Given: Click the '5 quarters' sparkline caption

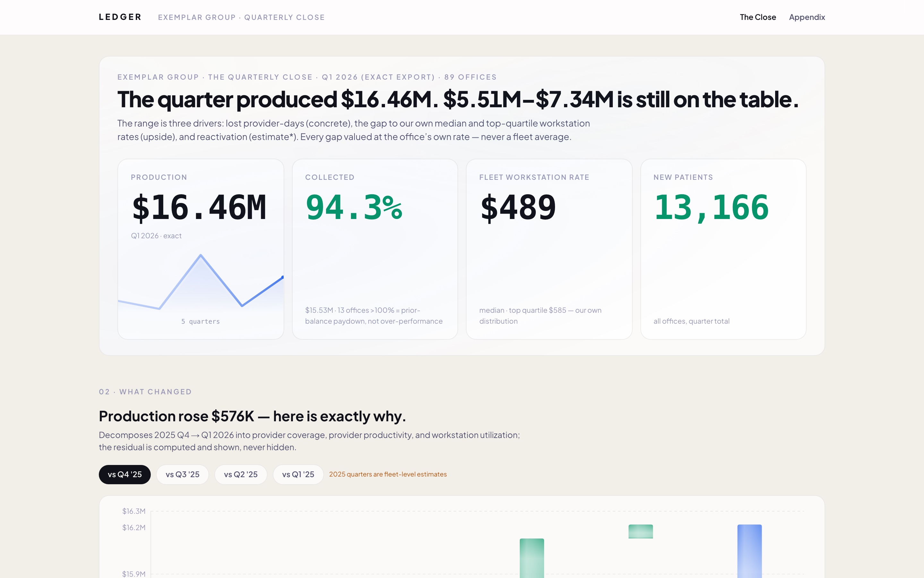Looking at the screenshot, I should pyautogui.click(x=201, y=321).
